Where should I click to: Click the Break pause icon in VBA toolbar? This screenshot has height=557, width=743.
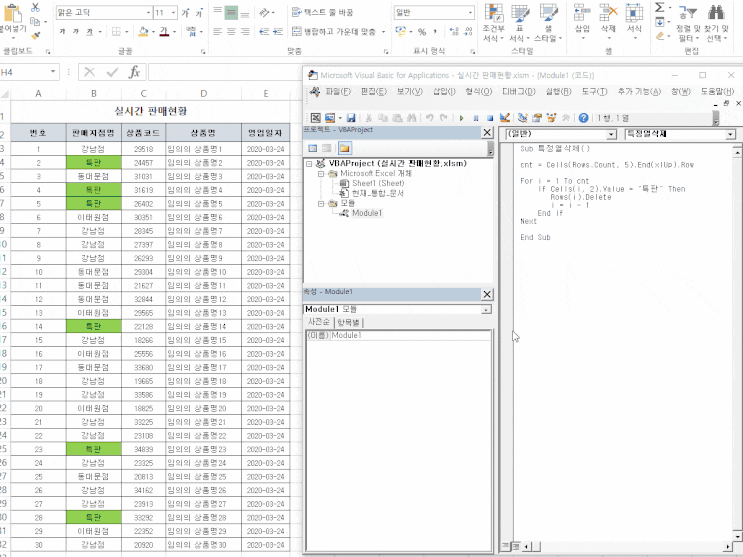click(x=476, y=118)
